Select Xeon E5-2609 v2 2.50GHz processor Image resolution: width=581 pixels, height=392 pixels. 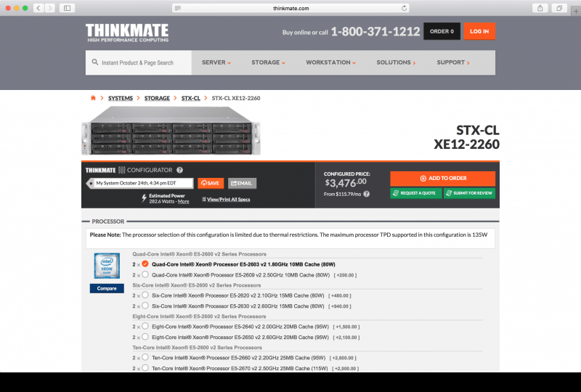146,275
